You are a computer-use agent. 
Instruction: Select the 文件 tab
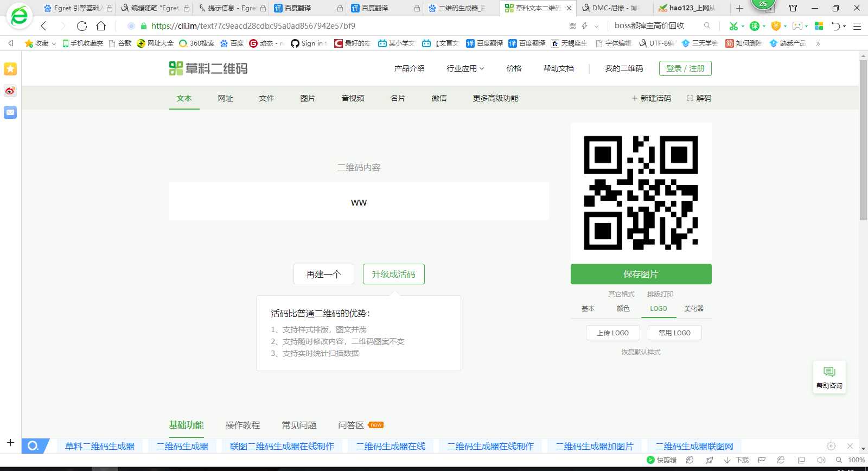(267, 98)
